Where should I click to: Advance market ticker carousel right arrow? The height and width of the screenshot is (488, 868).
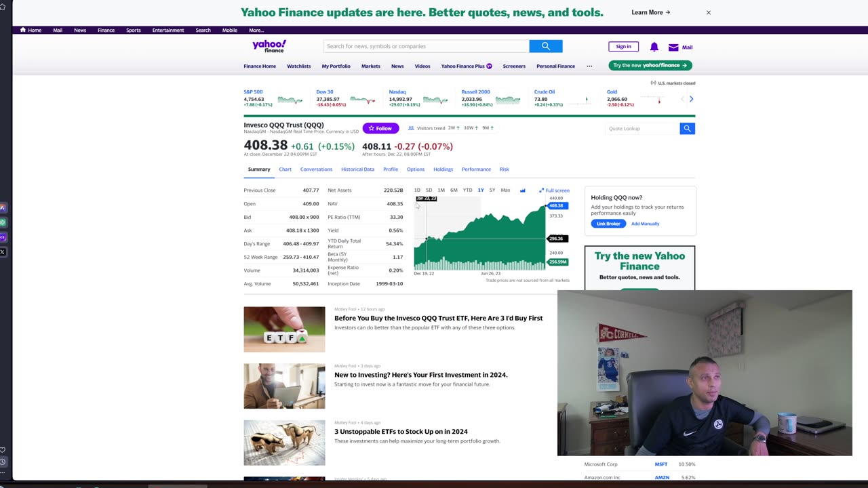(691, 99)
